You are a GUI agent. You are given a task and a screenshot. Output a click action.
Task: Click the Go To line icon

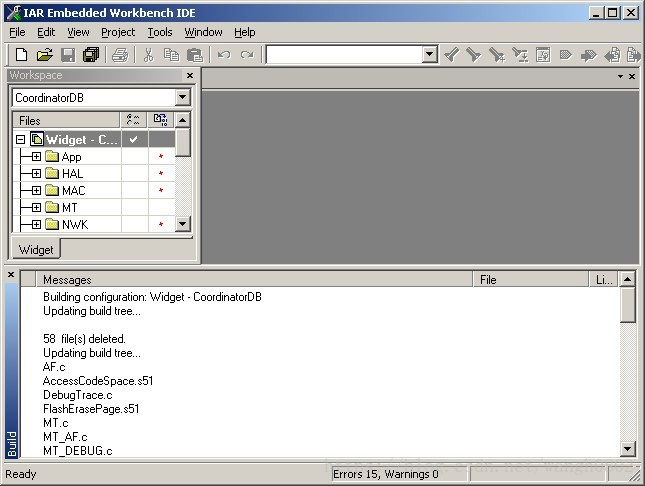coord(543,54)
